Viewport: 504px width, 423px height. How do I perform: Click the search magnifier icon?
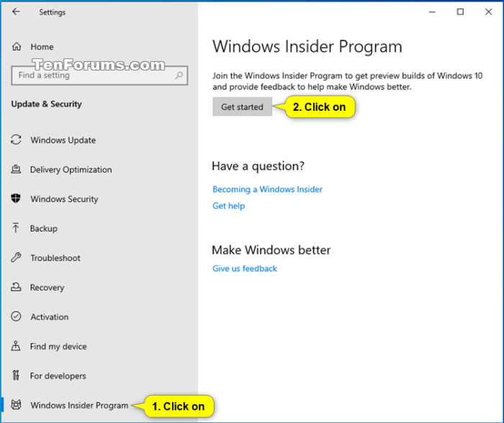(179, 75)
